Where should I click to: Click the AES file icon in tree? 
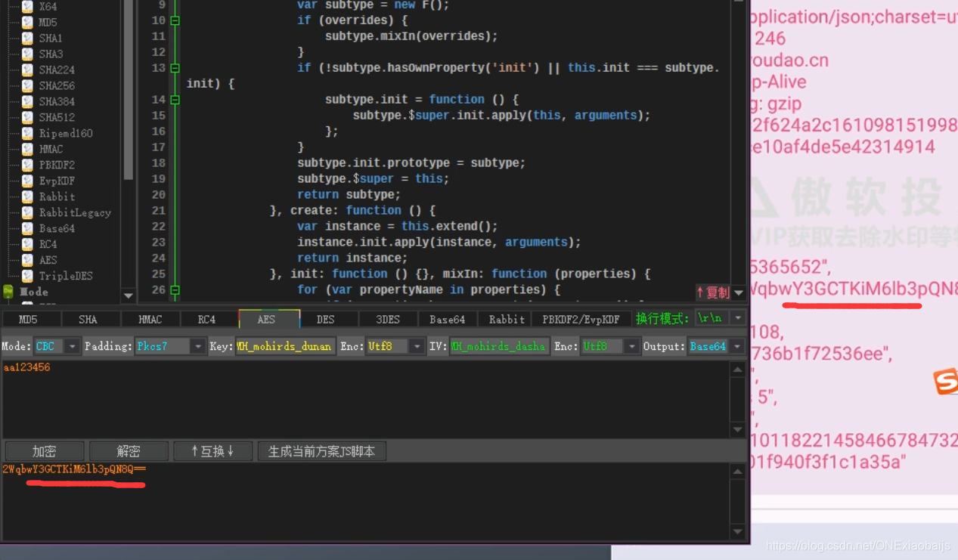click(x=27, y=260)
